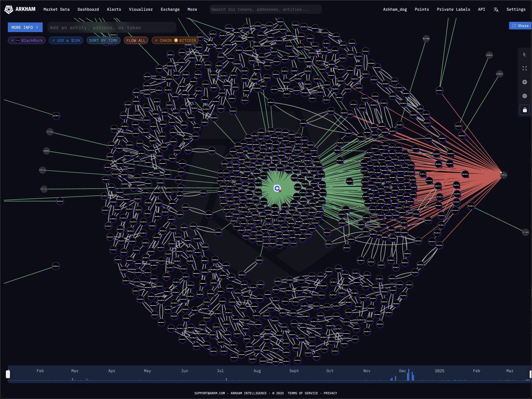This screenshot has width=532, height=399.
Task: Click the far-right red flow endpoint node
Action: (504, 175)
